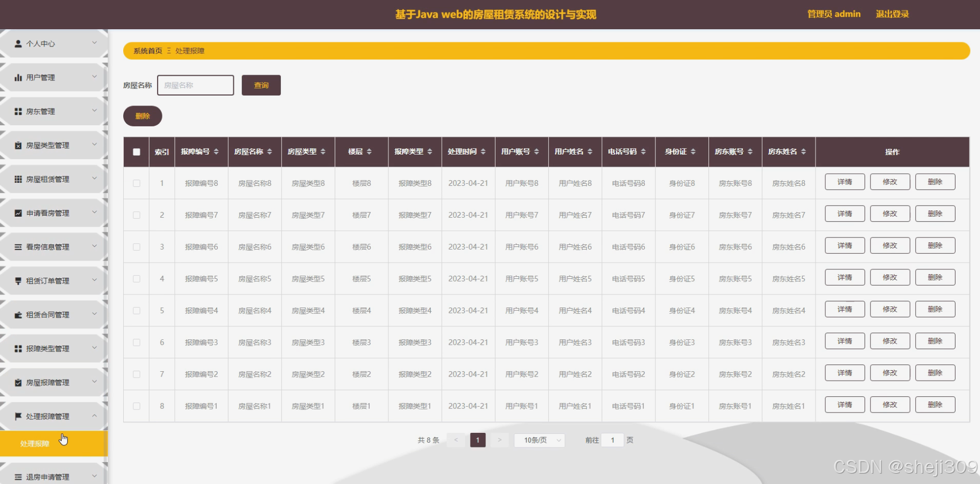Select the 个人中心 person icon in sidebar
This screenshot has height=484, width=980.
point(17,43)
